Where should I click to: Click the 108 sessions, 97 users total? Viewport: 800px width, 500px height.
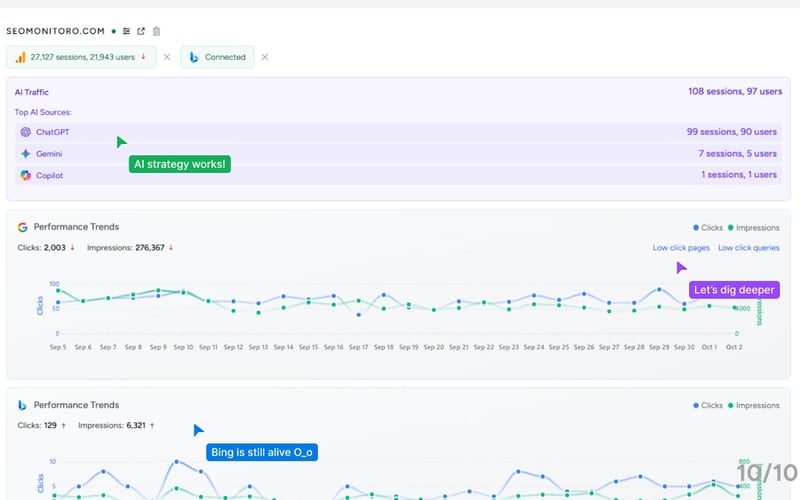(735, 91)
